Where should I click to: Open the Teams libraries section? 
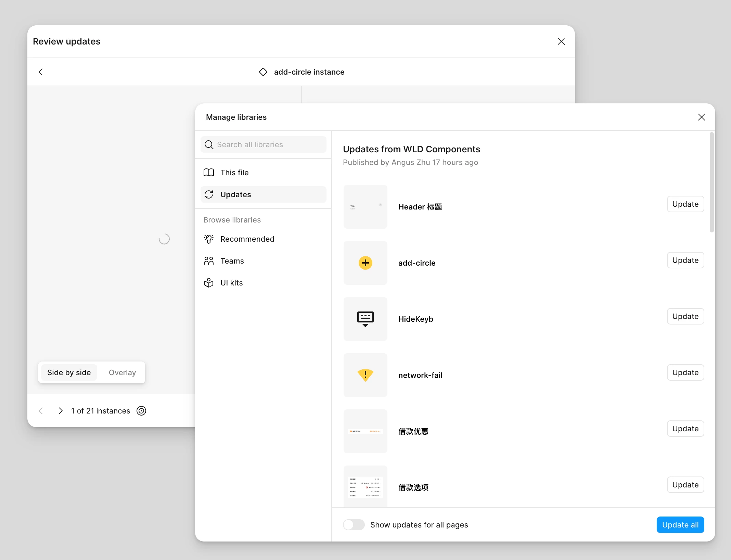coord(232,261)
